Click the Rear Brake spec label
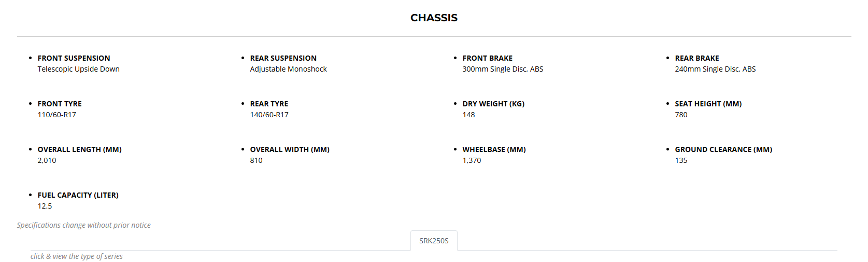This screenshot has width=868, height=262. [696, 58]
